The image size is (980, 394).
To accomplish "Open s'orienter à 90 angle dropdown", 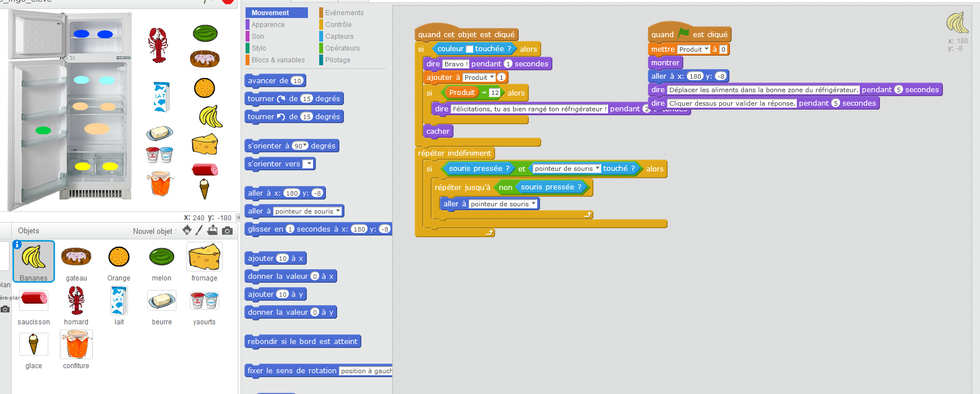I will [305, 146].
